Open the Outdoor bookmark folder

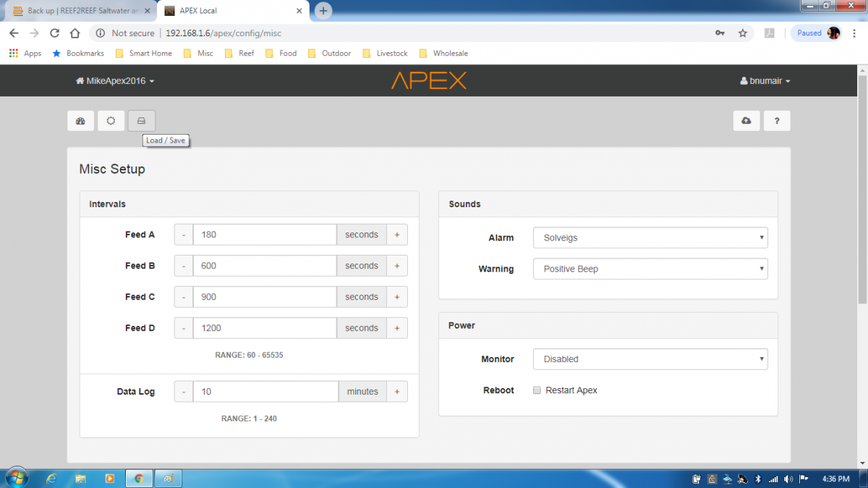tap(330, 54)
